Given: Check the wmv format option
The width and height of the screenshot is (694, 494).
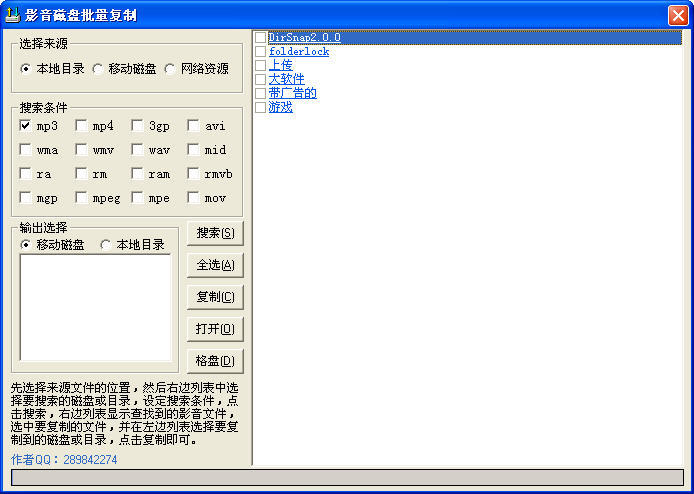Looking at the screenshot, I should (x=81, y=150).
